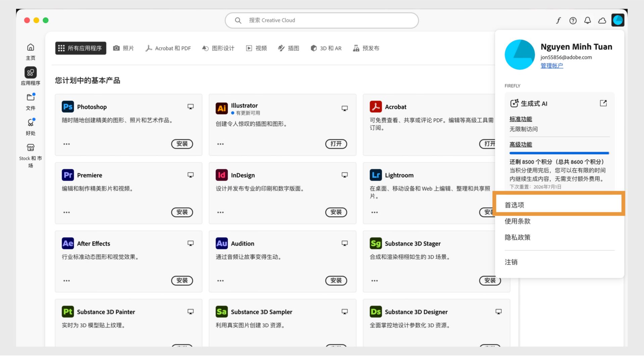Open more options menu on Lightroom card

[374, 213]
